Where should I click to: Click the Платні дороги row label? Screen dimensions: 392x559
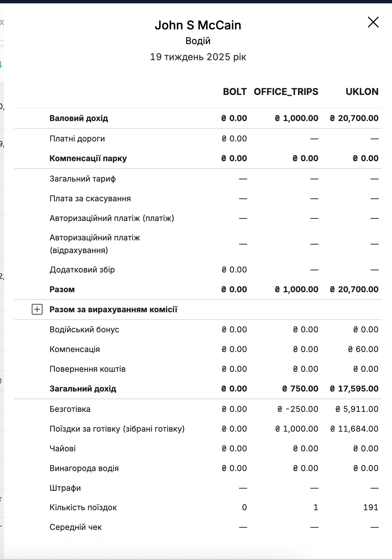click(x=77, y=138)
